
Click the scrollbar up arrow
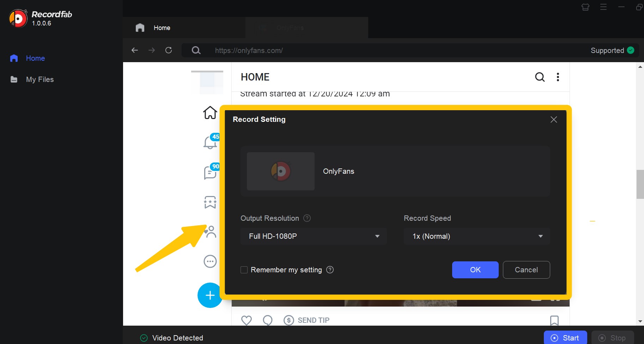tap(640, 67)
